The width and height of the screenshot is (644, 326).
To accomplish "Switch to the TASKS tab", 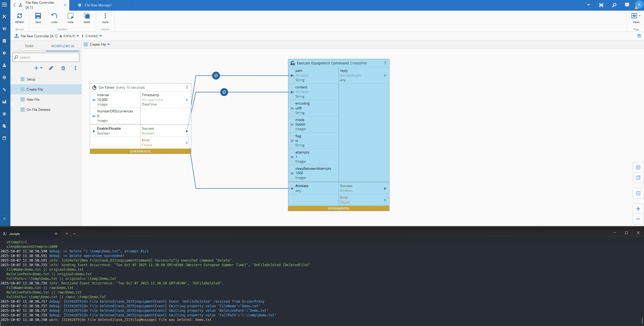I will click(x=29, y=46).
